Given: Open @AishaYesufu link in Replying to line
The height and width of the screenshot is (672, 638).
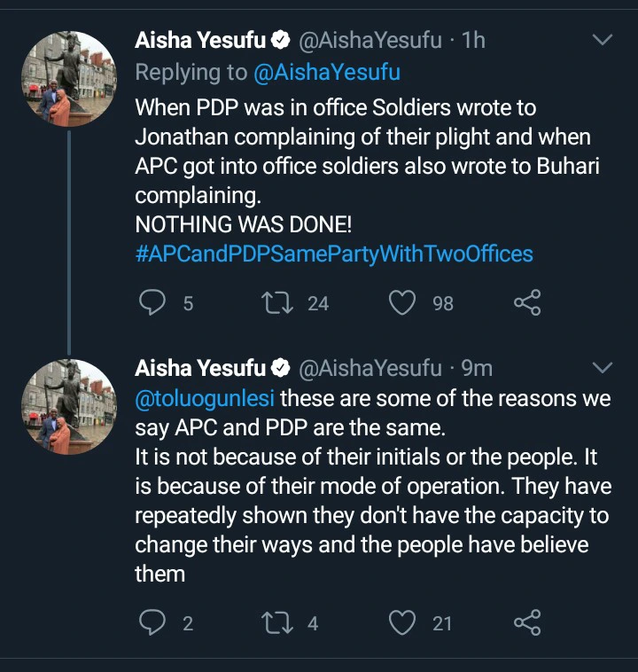Looking at the screenshot, I should [x=327, y=73].
